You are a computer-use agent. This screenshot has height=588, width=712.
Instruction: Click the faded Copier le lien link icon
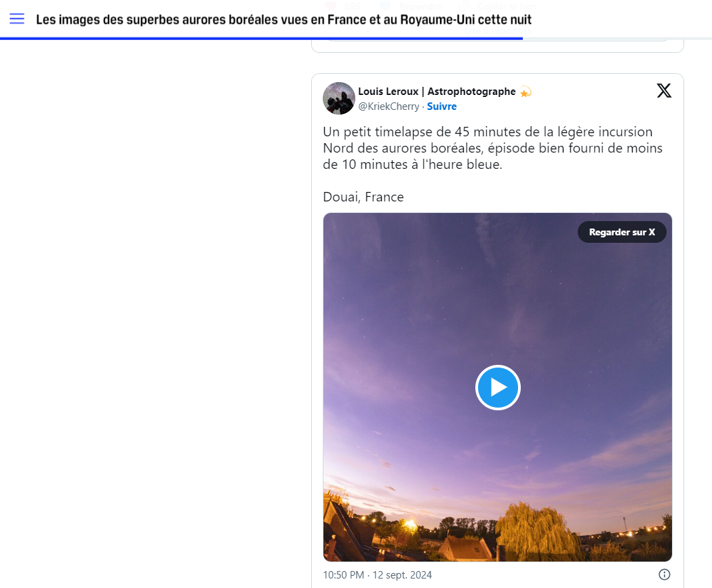(x=464, y=7)
